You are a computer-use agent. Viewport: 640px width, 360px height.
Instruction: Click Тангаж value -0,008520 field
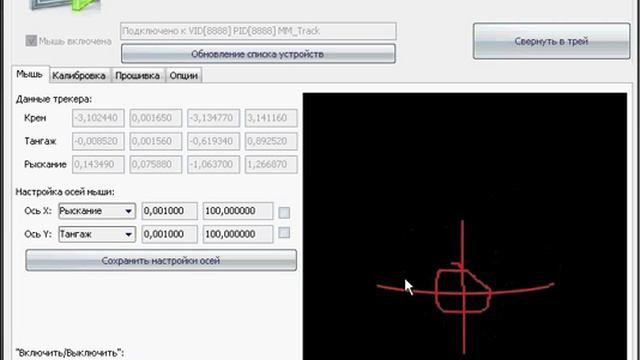[98, 141]
